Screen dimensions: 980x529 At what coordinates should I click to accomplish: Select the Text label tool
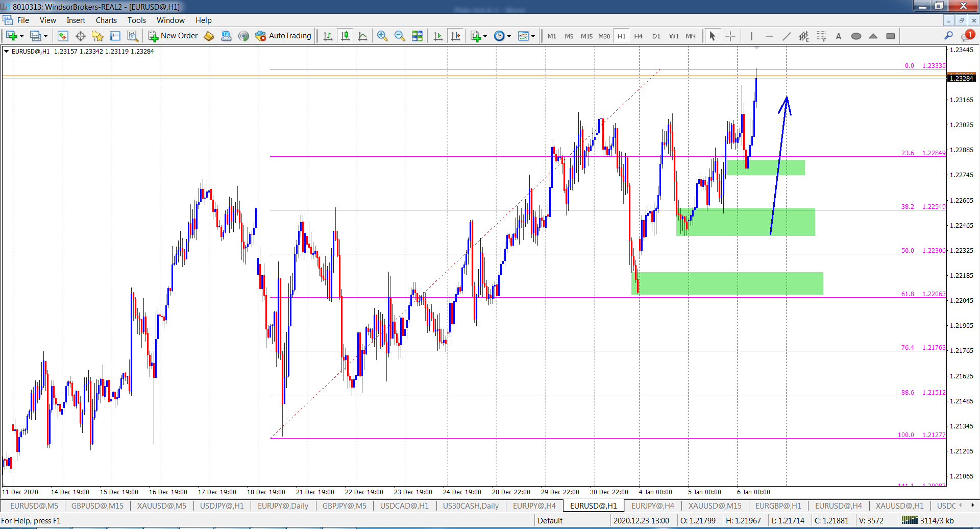839,36
